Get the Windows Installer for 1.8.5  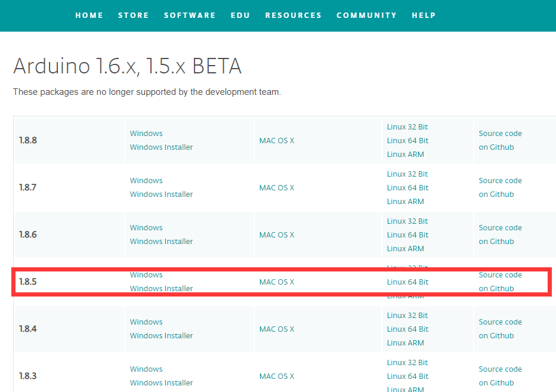[161, 288]
